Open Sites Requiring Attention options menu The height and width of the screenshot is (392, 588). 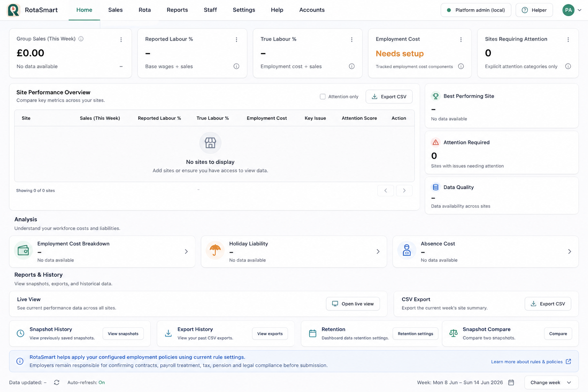[568, 39]
